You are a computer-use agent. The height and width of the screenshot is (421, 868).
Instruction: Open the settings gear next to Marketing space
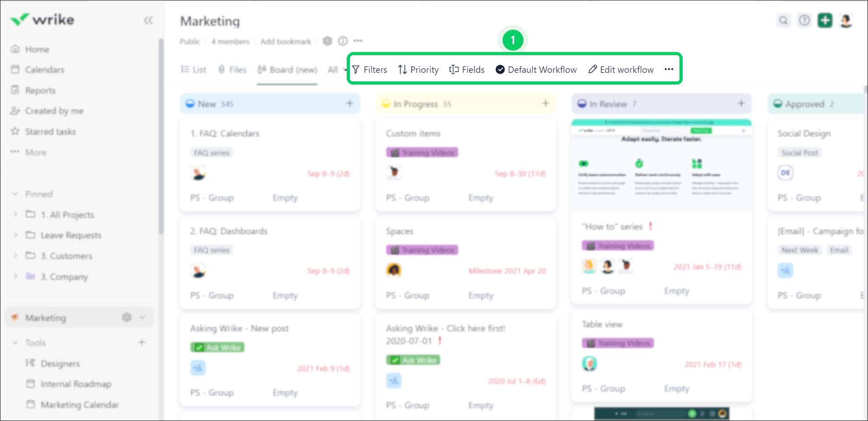pos(127,317)
